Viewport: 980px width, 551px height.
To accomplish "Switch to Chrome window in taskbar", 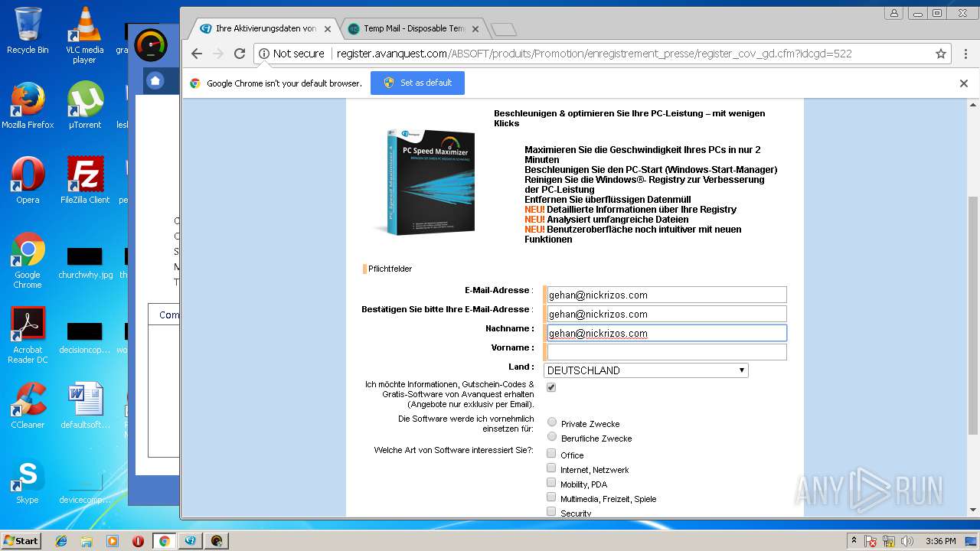I will coord(164,541).
